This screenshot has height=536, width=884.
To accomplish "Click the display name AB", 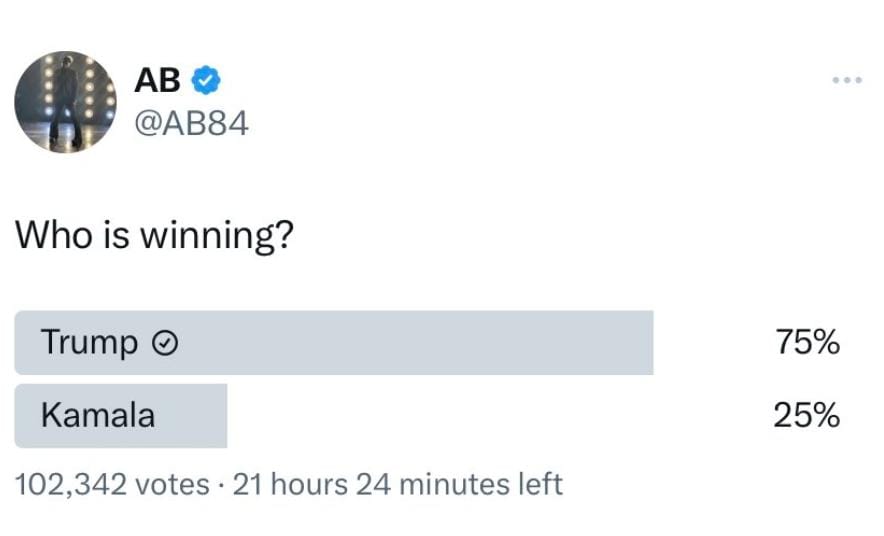I will tap(158, 79).
